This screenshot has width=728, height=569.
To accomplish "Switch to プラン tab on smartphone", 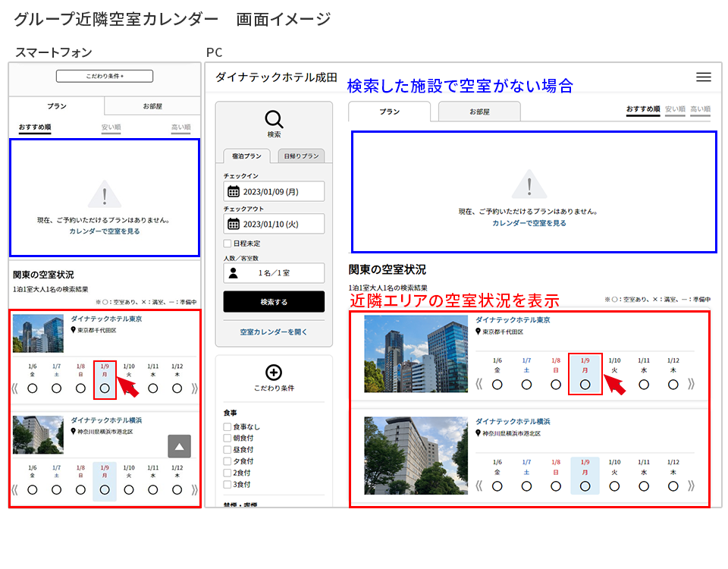I will click(x=57, y=106).
